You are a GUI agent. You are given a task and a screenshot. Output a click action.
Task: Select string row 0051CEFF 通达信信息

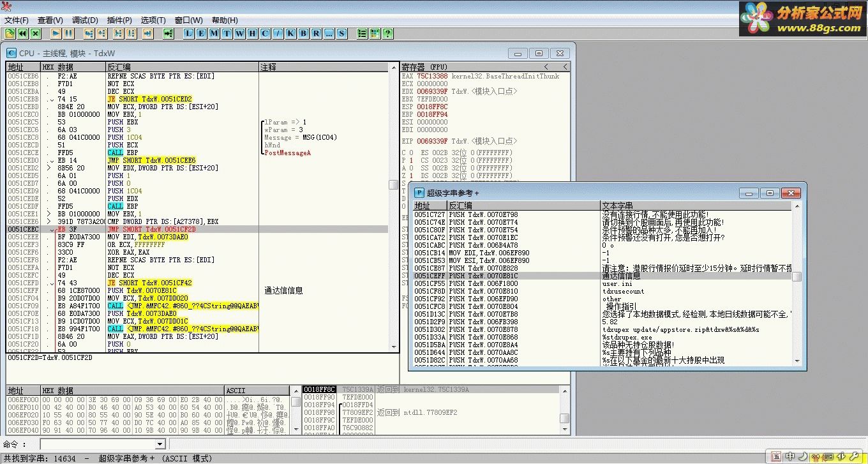point(603,276)
